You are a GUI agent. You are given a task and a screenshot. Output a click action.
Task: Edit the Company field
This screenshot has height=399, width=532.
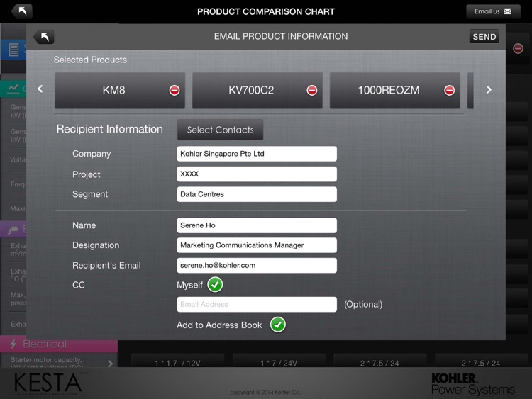pos(257,154)
